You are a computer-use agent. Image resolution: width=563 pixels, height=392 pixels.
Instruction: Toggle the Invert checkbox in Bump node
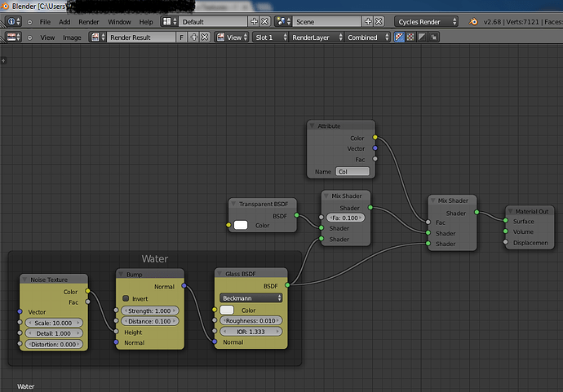[x=126, y=298]
